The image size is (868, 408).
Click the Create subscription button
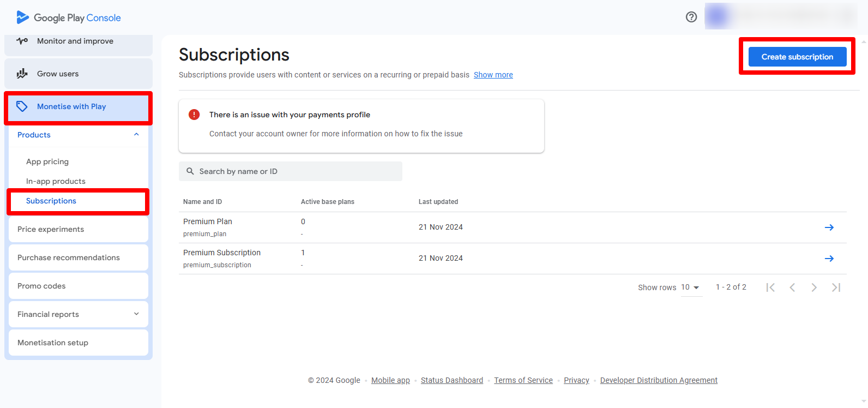797,57
